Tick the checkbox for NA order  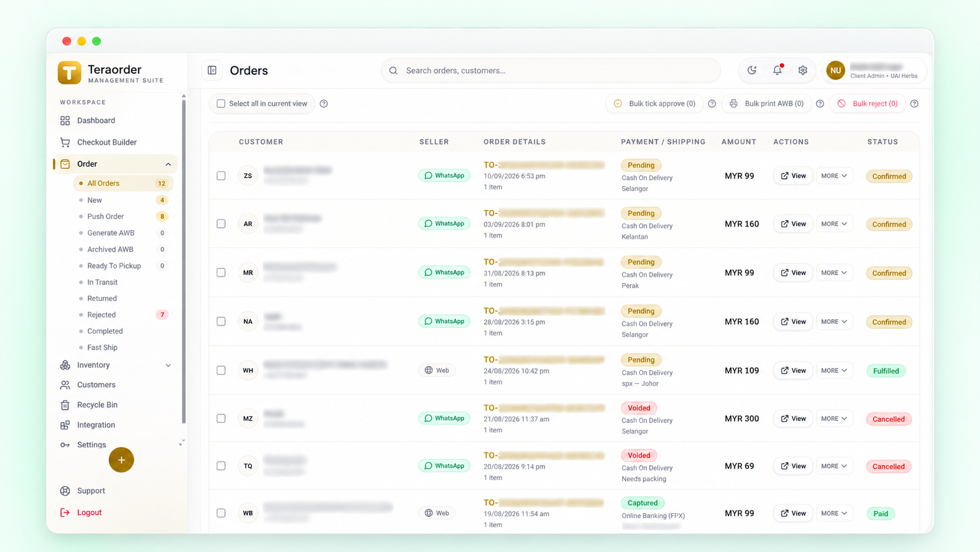[221, 321]
